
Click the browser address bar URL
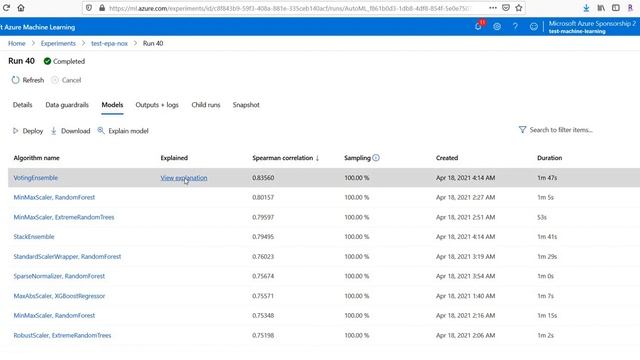click(x=290, y=8)
